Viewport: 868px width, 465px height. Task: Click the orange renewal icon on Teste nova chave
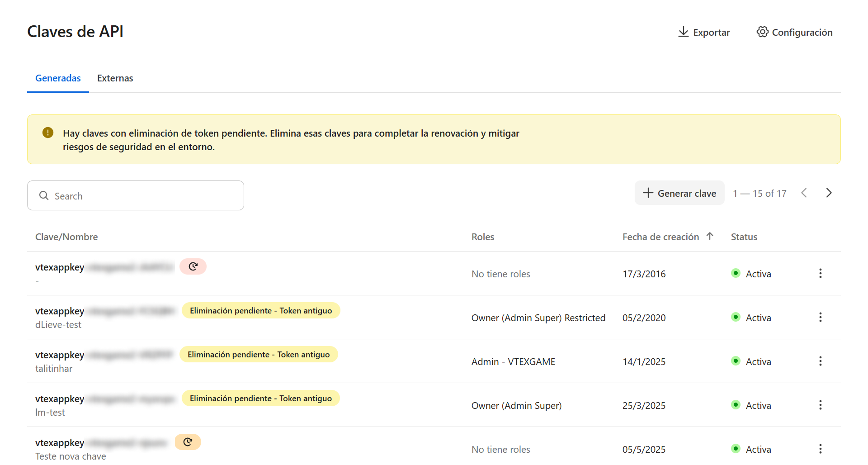tap(188, 442)
